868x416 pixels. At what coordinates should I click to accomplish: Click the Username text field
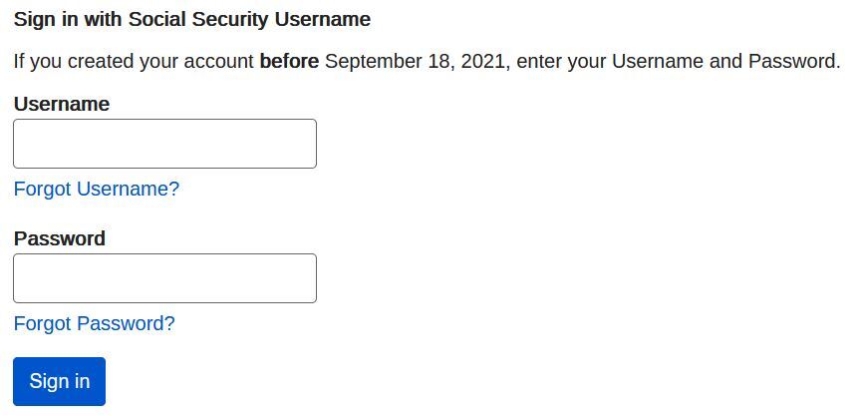[164, 144]
